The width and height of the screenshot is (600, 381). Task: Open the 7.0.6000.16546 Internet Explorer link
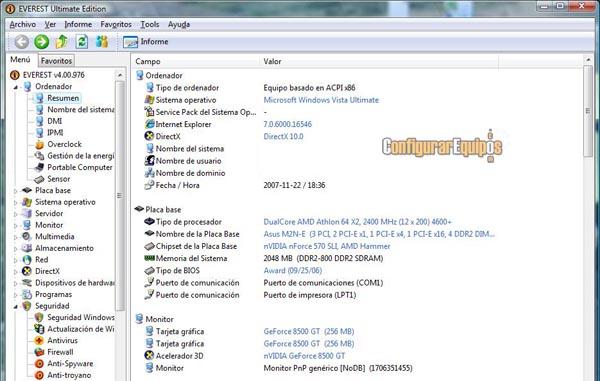tap(287, 124)
